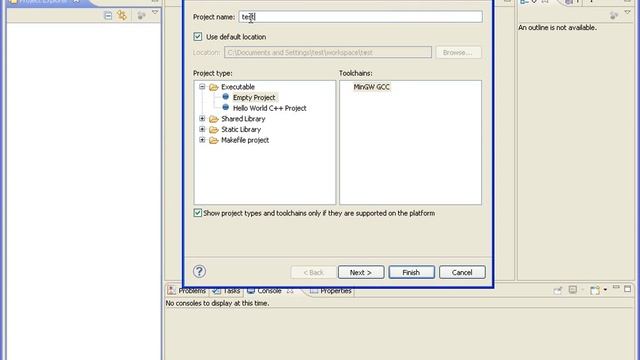This screenshot has height=360, width=640.
Task: Expand the Static Library tree node
Action: (x=202, y=129)
